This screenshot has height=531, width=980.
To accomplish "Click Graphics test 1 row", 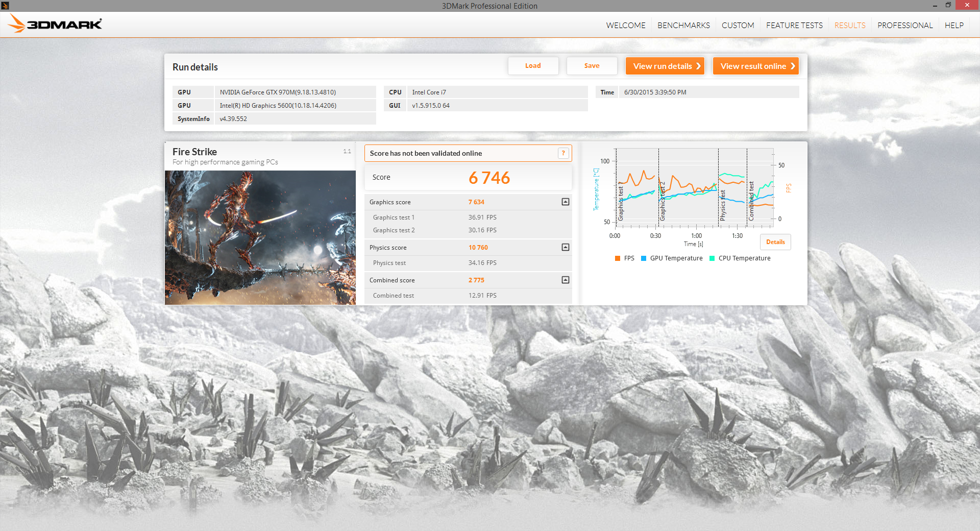I will 468,218.
